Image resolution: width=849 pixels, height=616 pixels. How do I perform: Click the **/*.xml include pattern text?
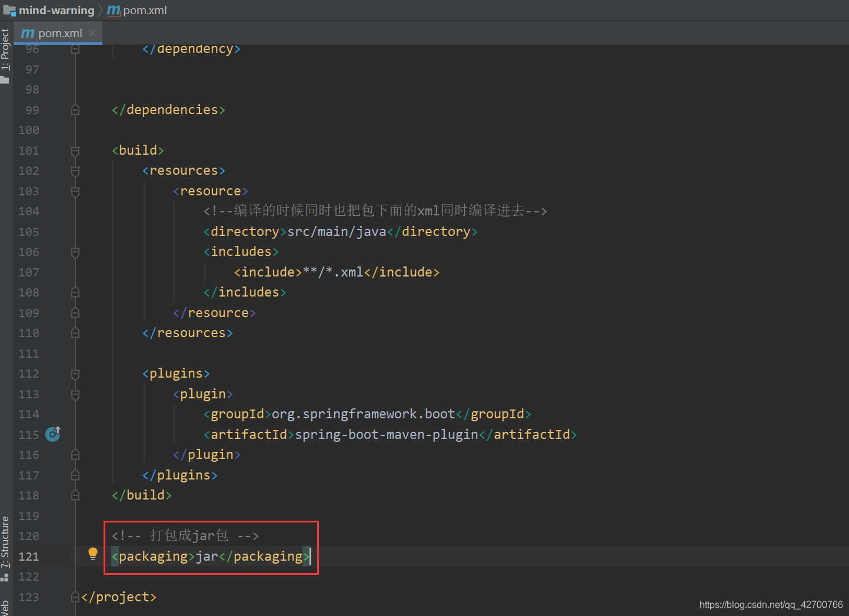pyautogui.click(x=333, y=272)
